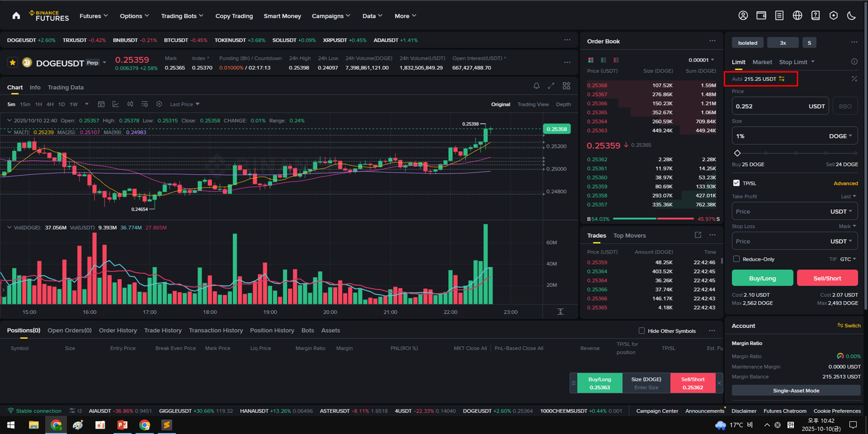This screenshot has height=434, width=868.
Task: Click the red Sell/Short order button
Action: point(827,278)
